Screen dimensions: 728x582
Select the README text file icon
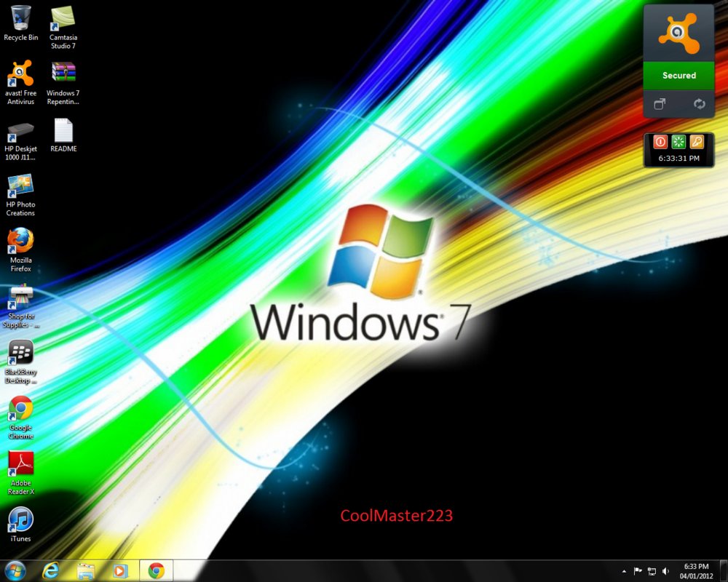pos(63,131)
